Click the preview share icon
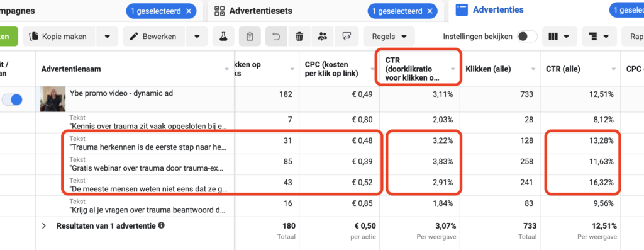644x250 pixels. (x=347, y=37)
